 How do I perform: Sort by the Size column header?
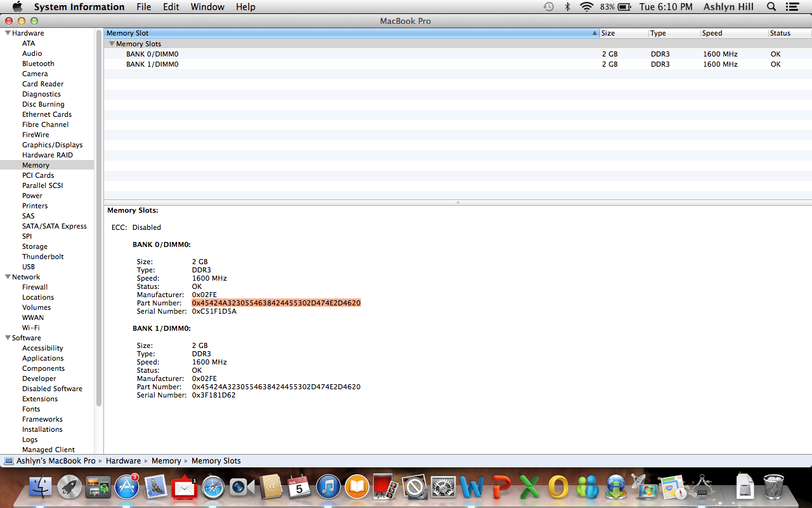624,33
